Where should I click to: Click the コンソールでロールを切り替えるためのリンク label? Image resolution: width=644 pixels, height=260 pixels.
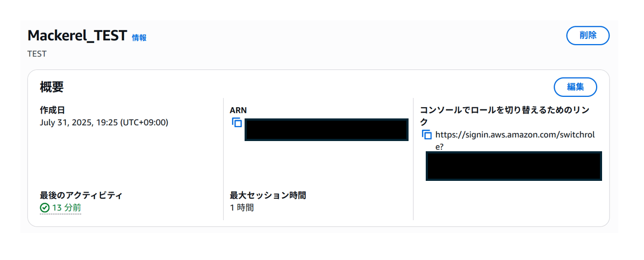[x=506, y=116]
